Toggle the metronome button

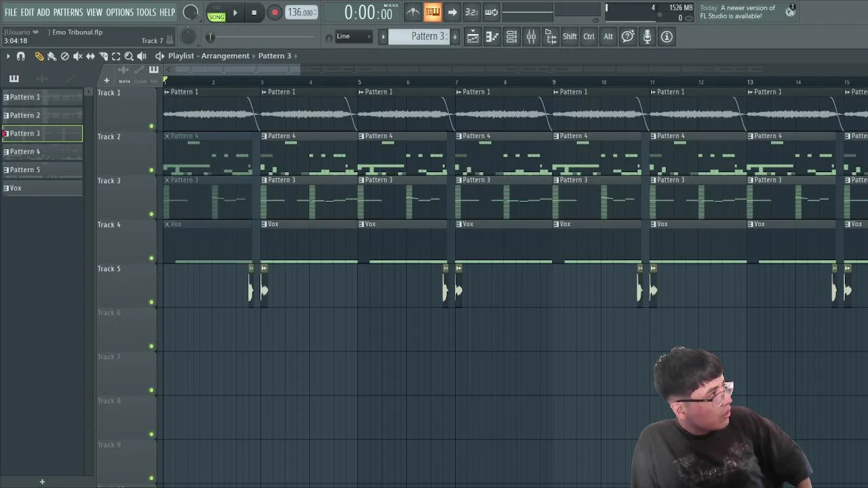413,12
